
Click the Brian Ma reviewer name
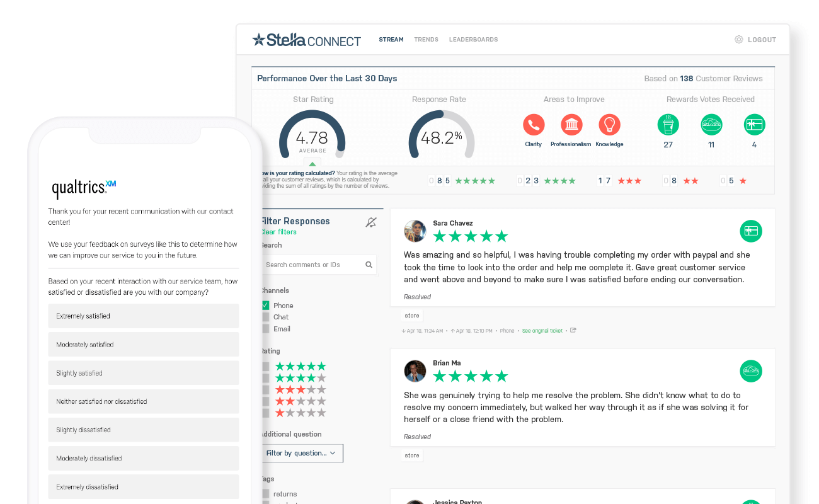447,363
